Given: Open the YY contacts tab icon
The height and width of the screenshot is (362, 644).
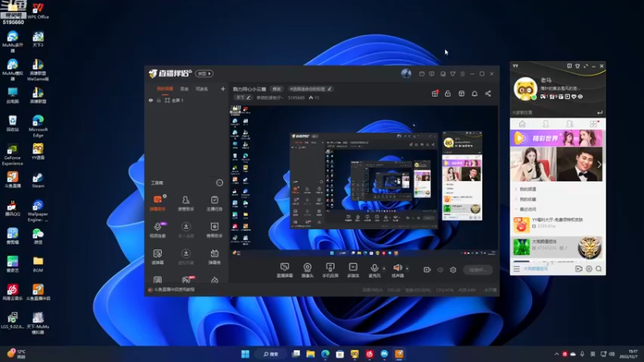Looking at the screenshot, I should [546, 124].
